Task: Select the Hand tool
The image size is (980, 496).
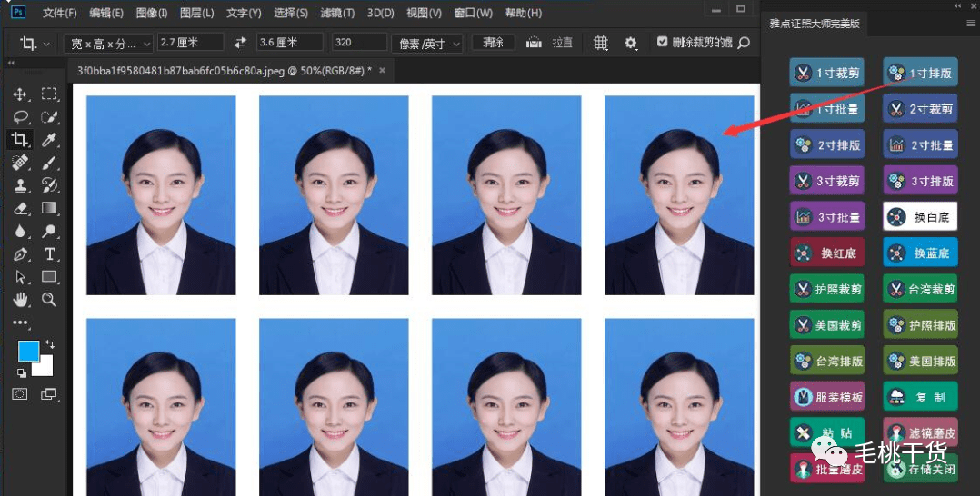Action: (x=20, y=299)
